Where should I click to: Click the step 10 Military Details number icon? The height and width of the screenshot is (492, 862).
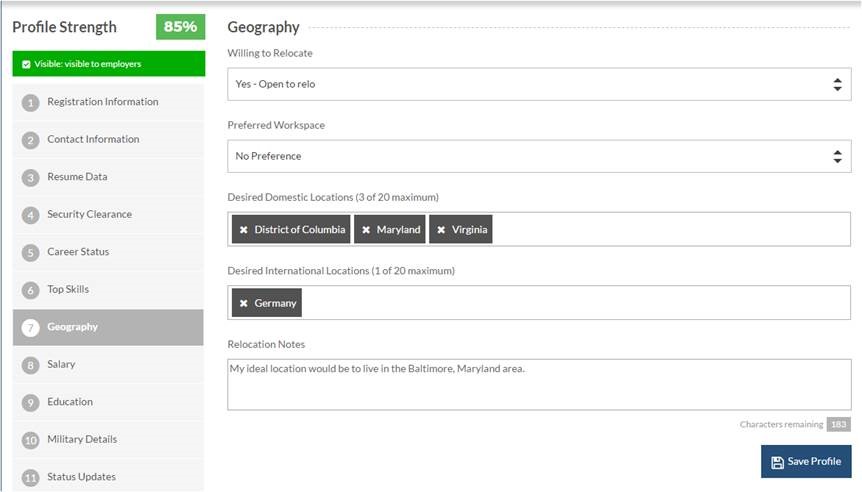pos(30,440)
